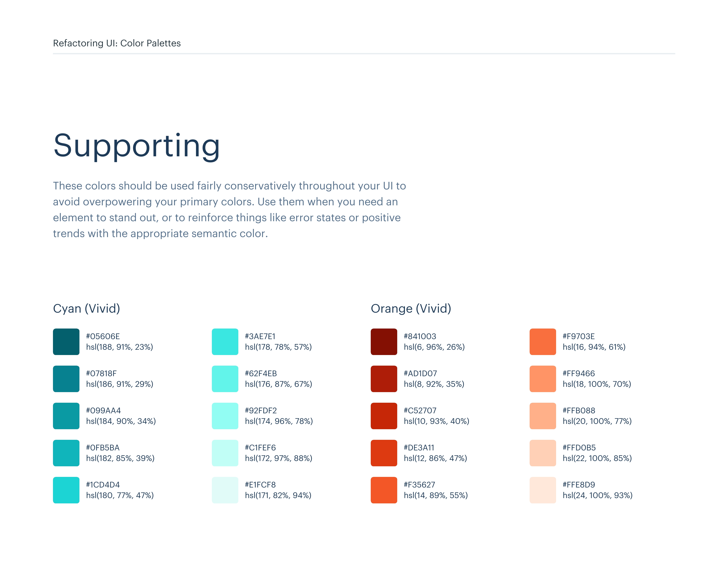The image size is (728, 563).
Task: Click the hsl(18, 100%, 70%) value text
Action: pos(597,384)
